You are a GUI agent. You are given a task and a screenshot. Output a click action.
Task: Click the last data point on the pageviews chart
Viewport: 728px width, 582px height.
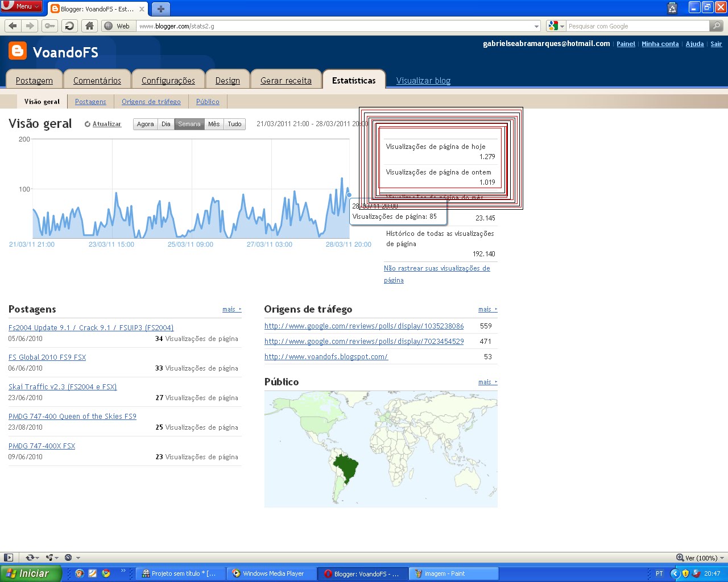349,195
